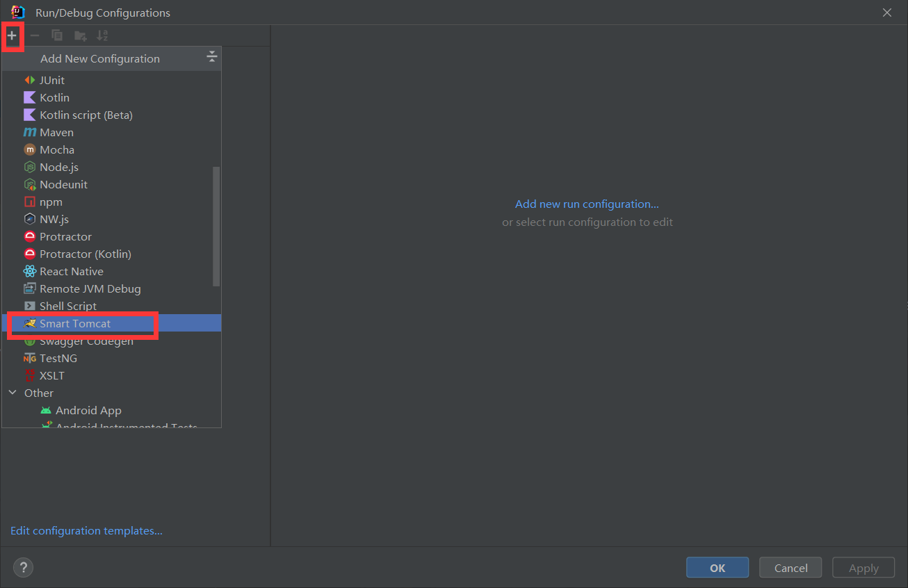Click the Mocha icon
This screenshot has height=588, width=908.
pos(29,149)
